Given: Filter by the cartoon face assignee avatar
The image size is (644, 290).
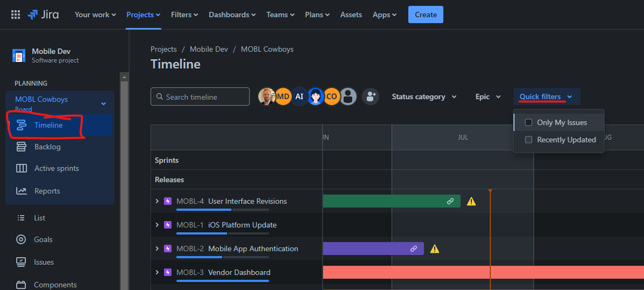Looking at the screenshot, I should tap(315, 97).
